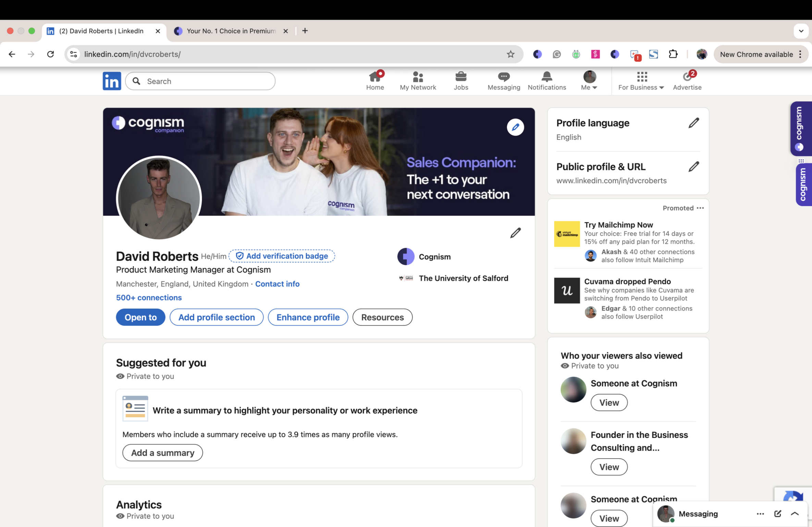Expand Messaging panel with chevron

795,513
